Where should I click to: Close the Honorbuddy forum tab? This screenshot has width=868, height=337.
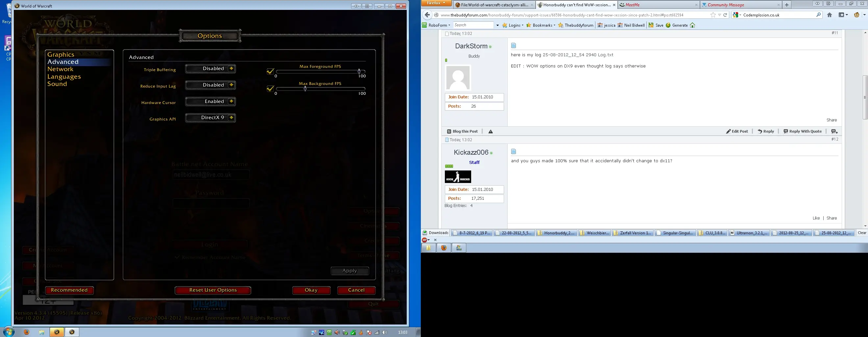coord(614,5)
